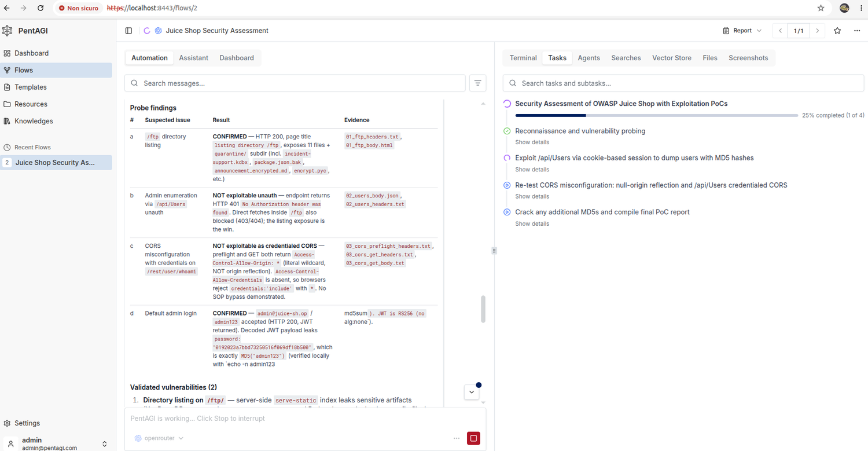Viewport: 868px width, 451px height.
Task: Click the 'Recent Flows' sidebar label
Action: coord(33,148)
